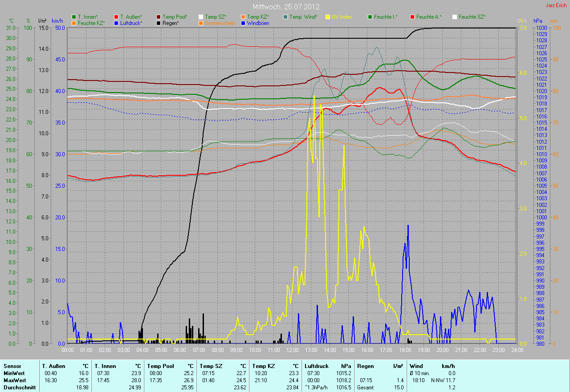Click the black swatch beside Regen*
This screenshot has width=570, height=392.
pos(159,23)
